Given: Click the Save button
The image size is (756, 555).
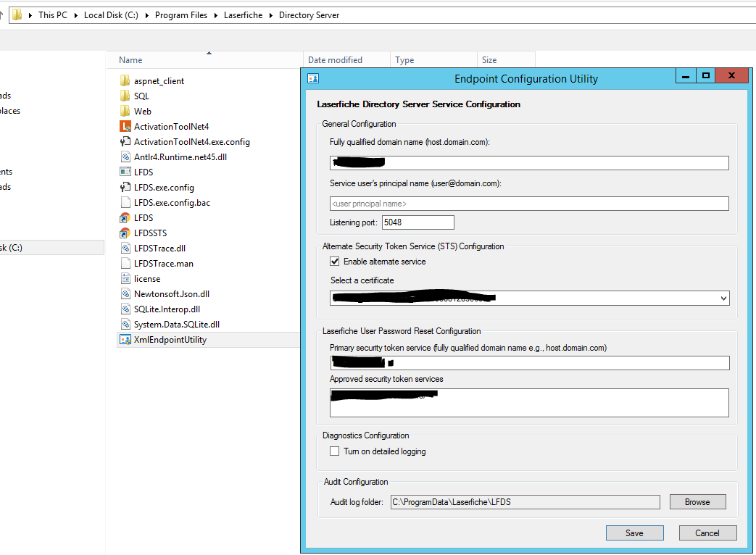Looking at the screenshot, I should click(x=634, y=533).
